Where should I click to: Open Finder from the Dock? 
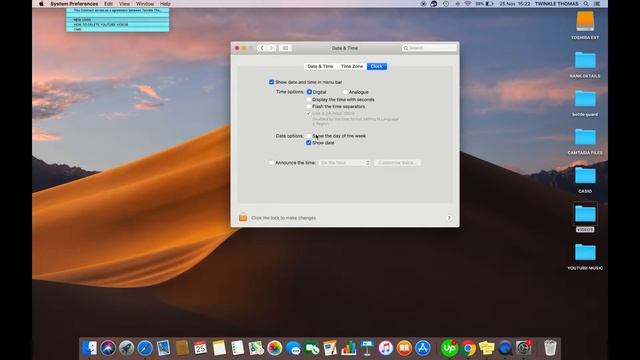[89, 348]
